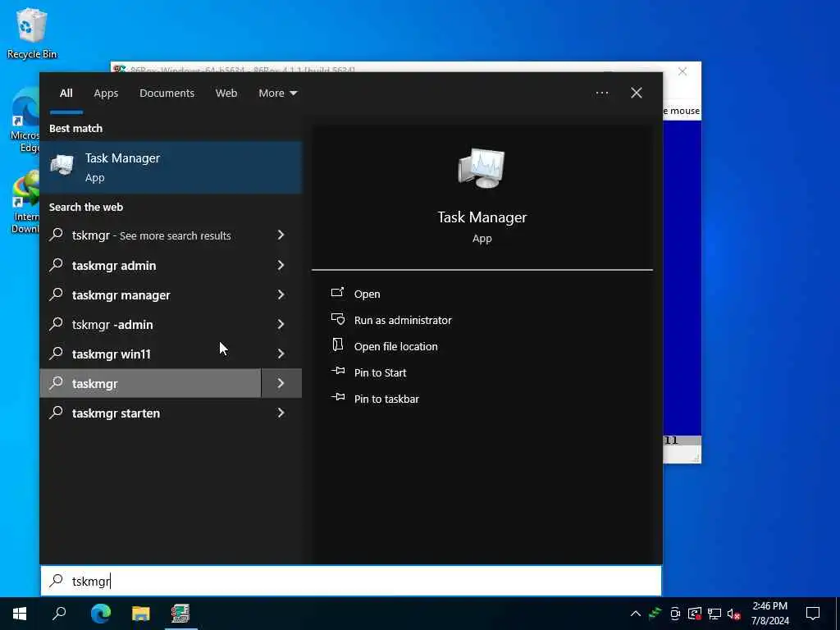Choose Run as administrator
Image resolution: width=840 pixels, height=630 pixels.
[403, 320]
